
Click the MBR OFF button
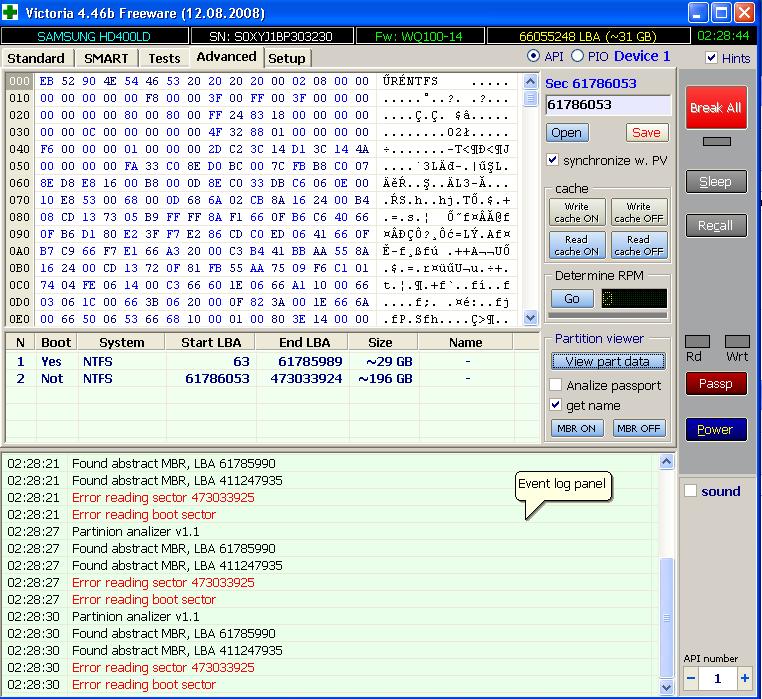pos(639,428)
